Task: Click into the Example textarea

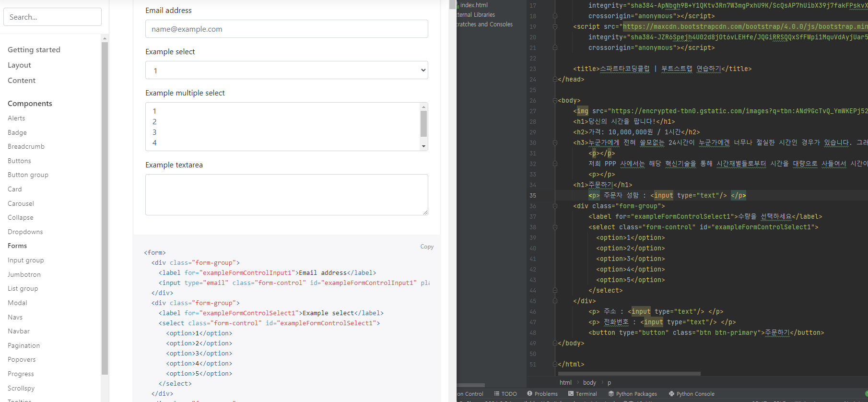Action: (287, 195)
